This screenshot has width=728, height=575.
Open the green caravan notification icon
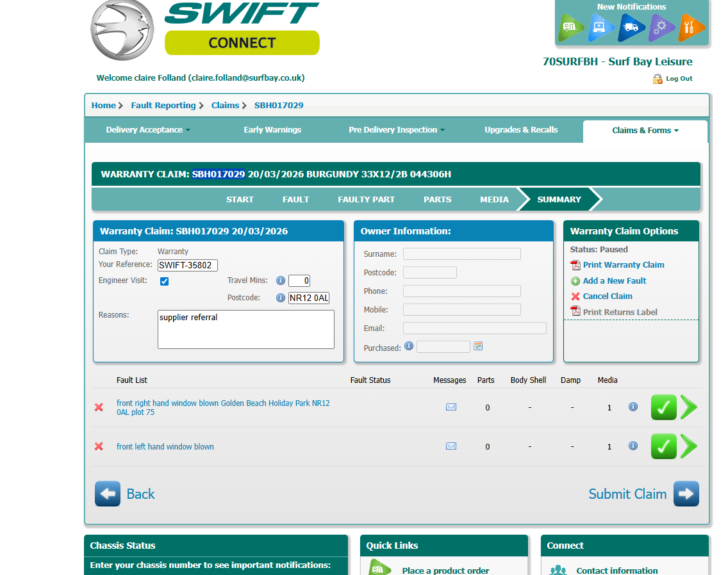tap(570, 28)
